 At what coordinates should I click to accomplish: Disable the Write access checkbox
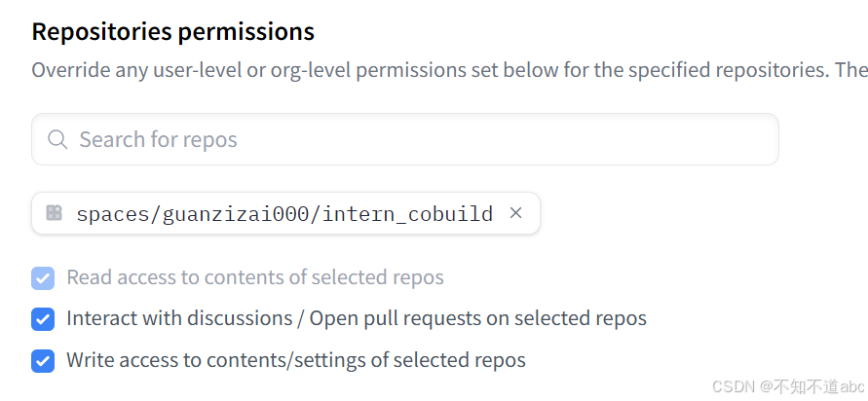(43, 361)
